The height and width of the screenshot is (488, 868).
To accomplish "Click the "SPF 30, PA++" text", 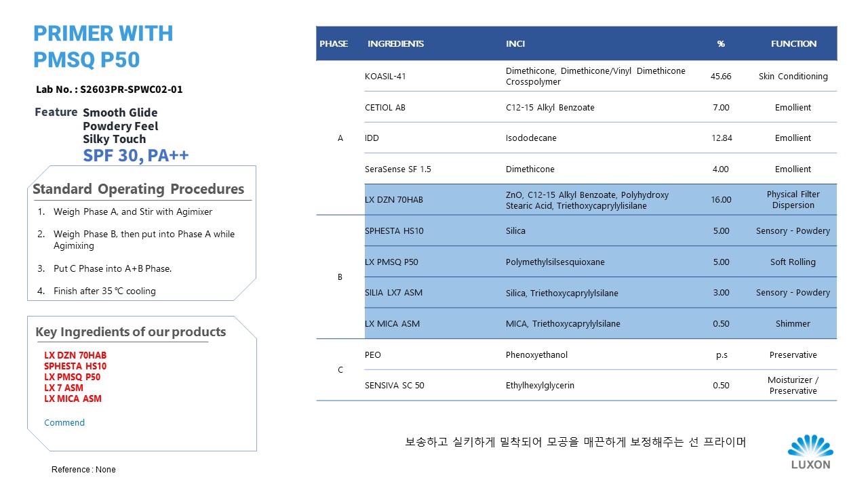I will tap(136, 156).
